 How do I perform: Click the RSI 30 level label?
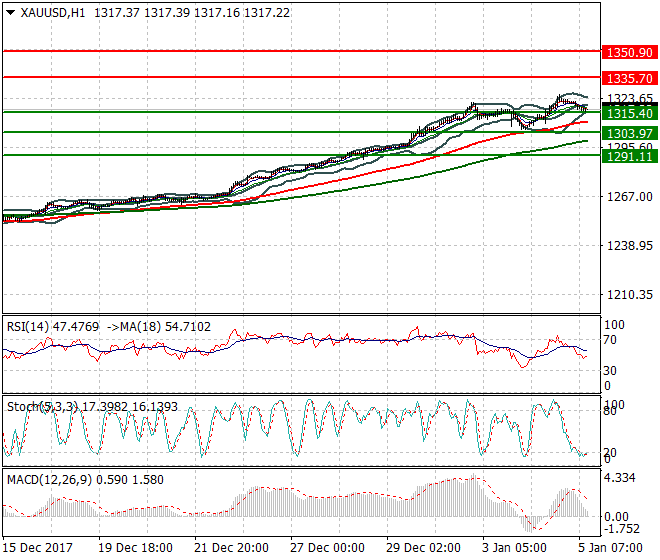tap(610, 371)
